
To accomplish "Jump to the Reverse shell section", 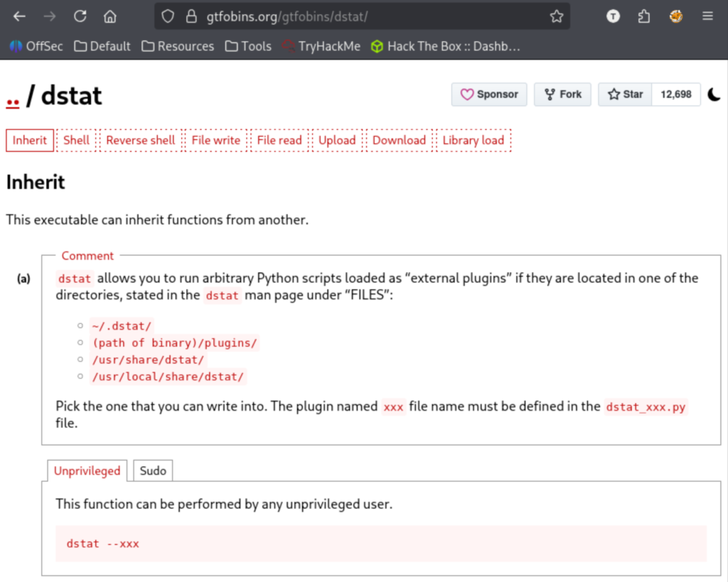I will pyautogui.click(x=140, y=140).
